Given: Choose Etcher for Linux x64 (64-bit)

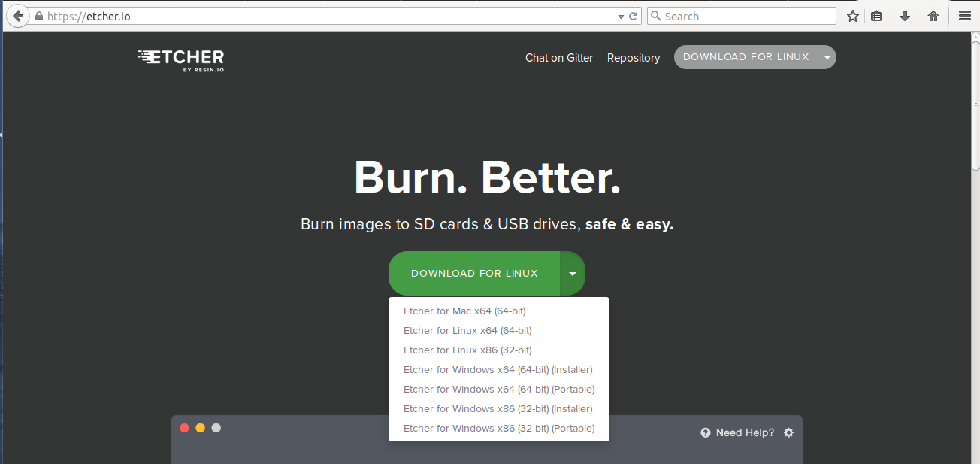Looking at the screenshot, I should 467,330.
